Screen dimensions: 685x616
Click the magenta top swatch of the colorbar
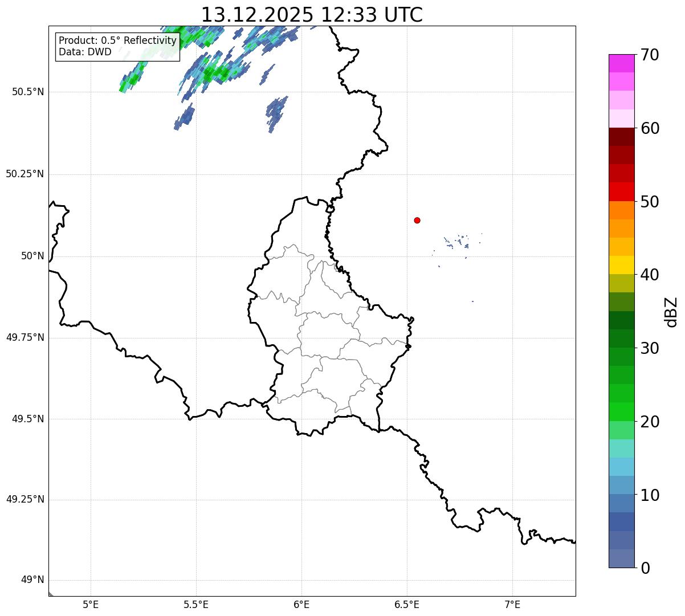tap(621, 63)
